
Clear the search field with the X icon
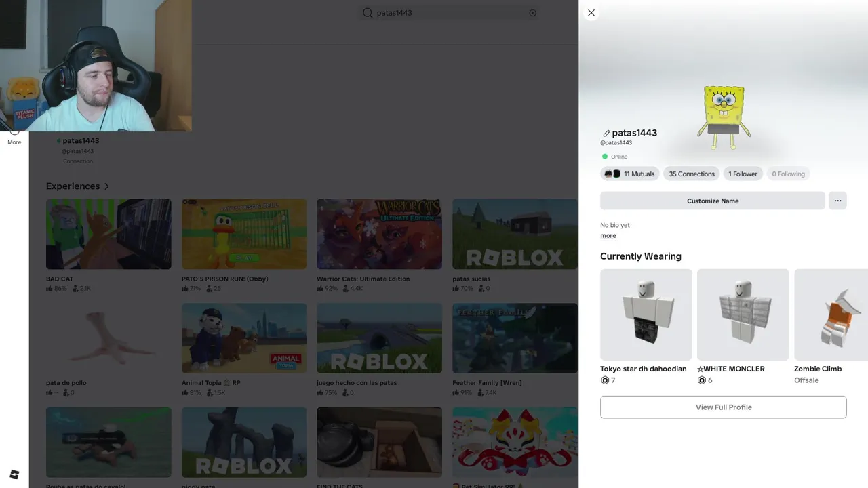pyautogui.click(x=532, y=13)
